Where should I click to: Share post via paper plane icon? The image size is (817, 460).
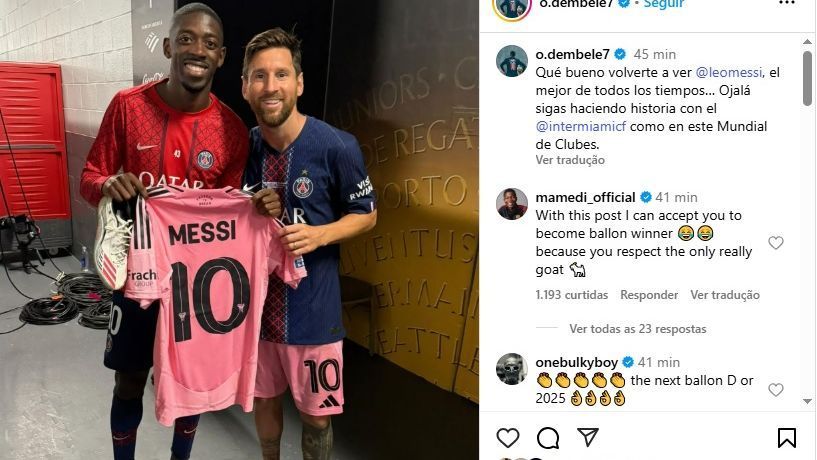tap(588, 437)
